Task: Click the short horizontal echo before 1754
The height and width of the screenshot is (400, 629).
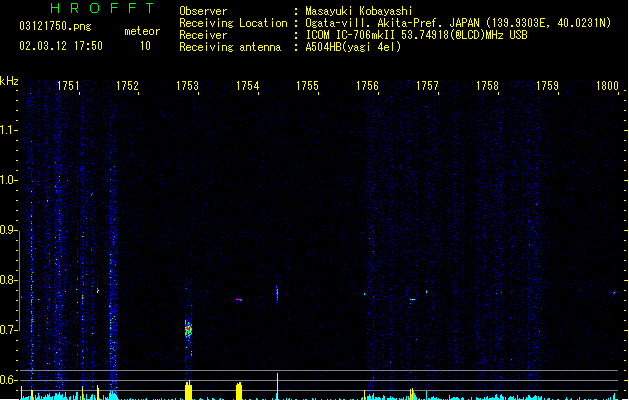Action: pos(239,299)
